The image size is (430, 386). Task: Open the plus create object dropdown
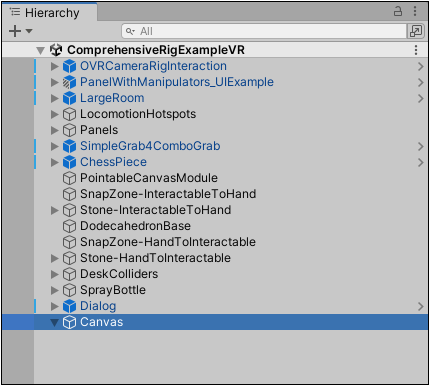pyautogui.click(x=21, y=31)
